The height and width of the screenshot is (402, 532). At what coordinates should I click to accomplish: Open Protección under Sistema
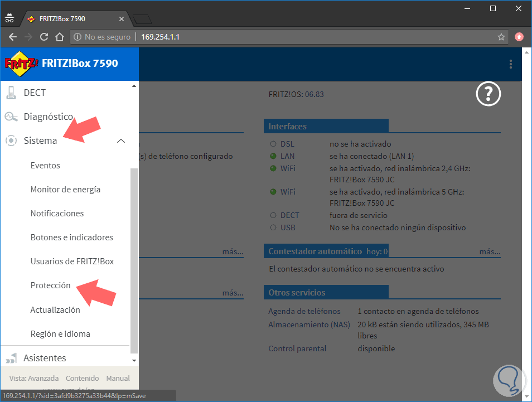coord(51,285)
